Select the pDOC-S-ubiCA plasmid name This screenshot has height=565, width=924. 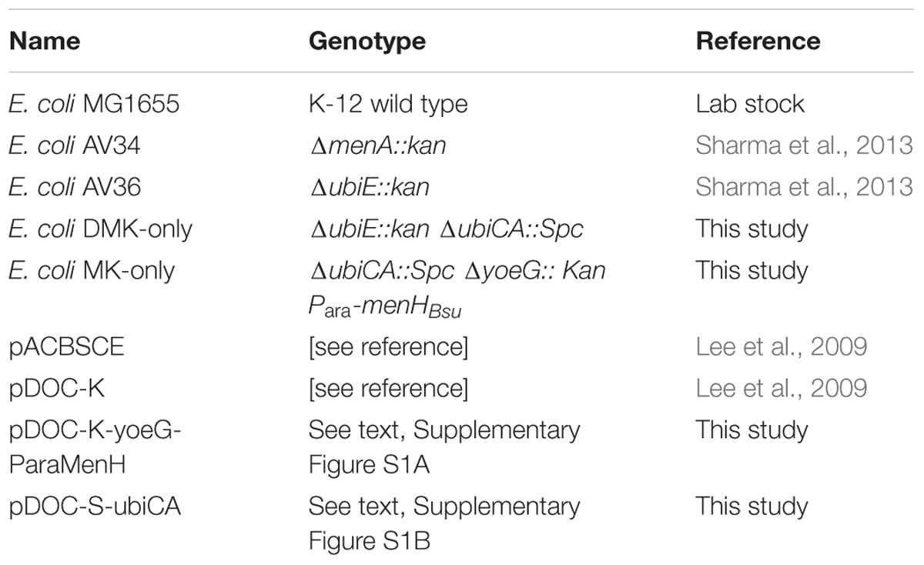pyautogui.click(x=95, y=506)
